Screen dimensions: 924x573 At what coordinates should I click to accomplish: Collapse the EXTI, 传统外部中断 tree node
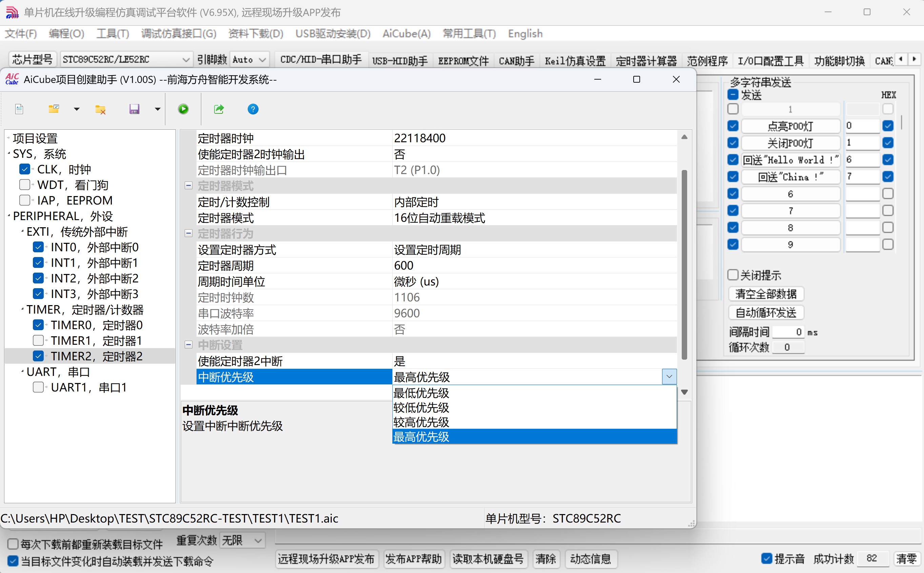pyautogui.click(x=22, y=231)
